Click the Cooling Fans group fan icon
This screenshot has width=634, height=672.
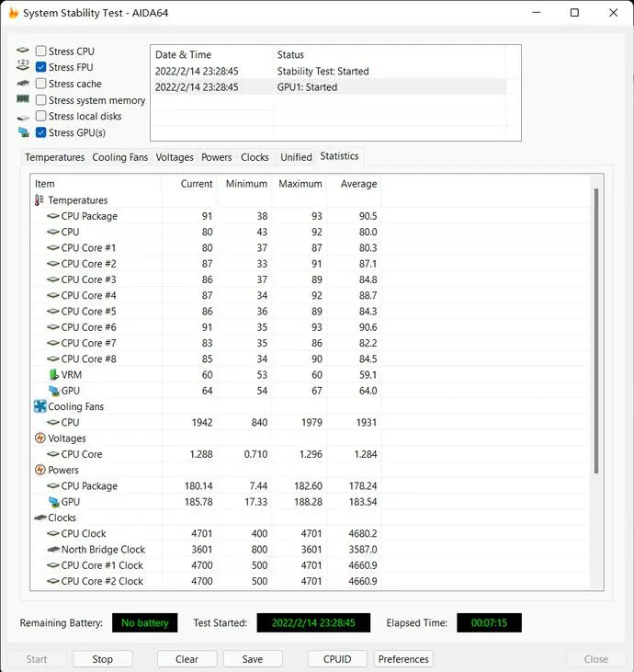40,406
